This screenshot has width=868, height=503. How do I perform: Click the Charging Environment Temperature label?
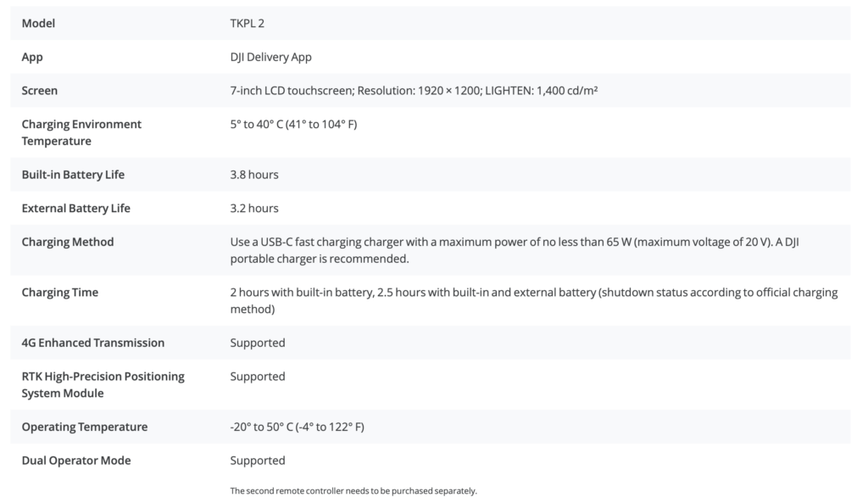81,132
